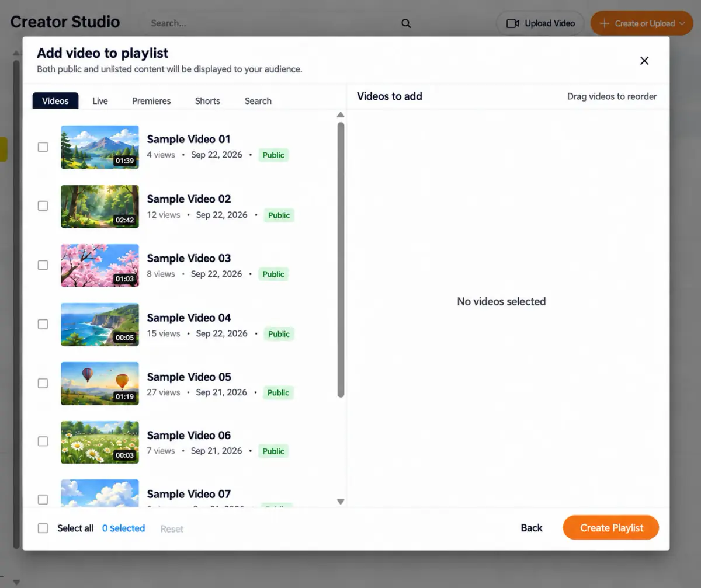This screenshot has width=701, height=588.
Task: Click the Create or Upload button
Action: click(641, 23)
